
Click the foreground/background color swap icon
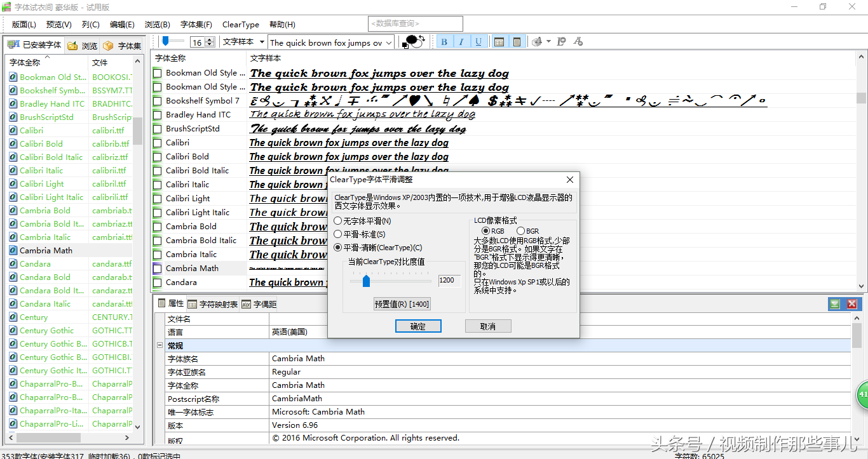click(414, 42)
